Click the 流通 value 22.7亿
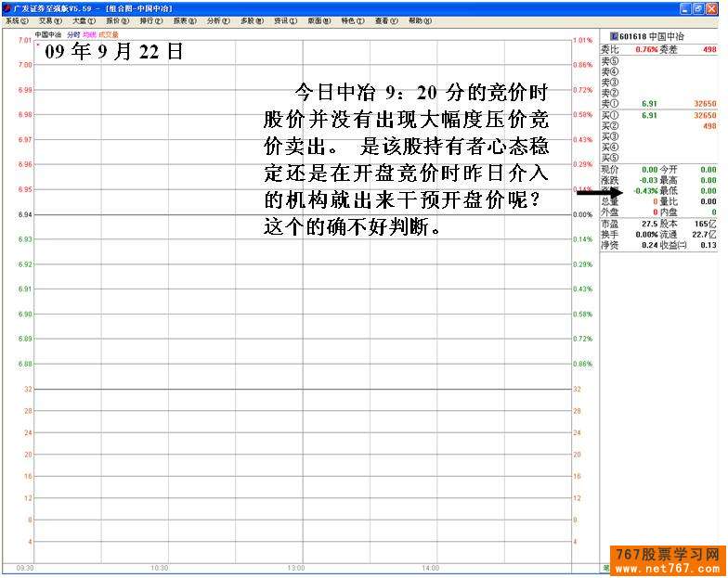Screen dimensions: 728x578 point(704,235)
